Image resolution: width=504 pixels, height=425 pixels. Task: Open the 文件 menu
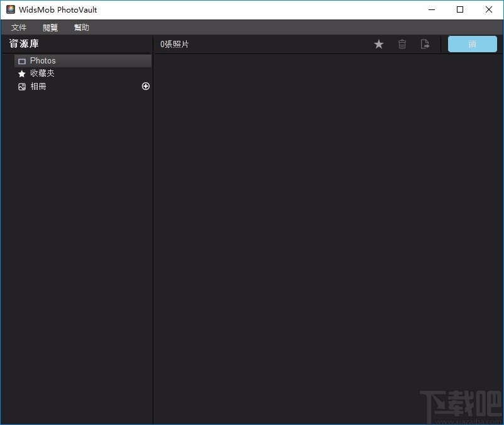click(19, 27)
